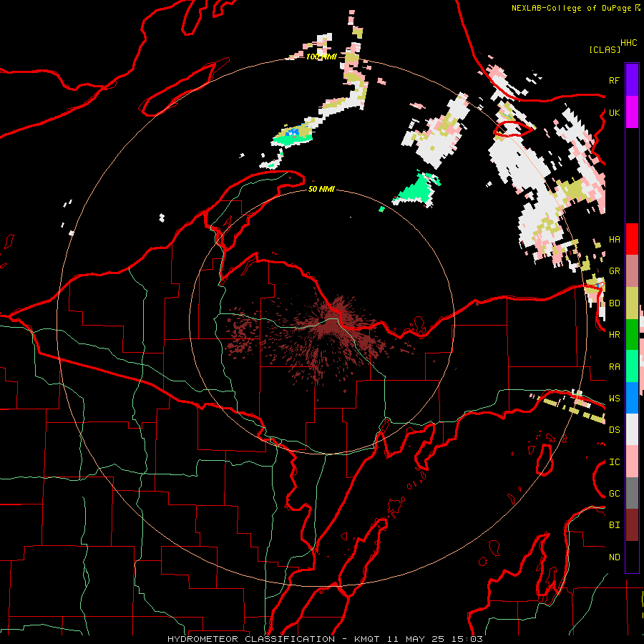Click the IC light pink legend swatch
This screenshot has width=644, height=644.
632,462
